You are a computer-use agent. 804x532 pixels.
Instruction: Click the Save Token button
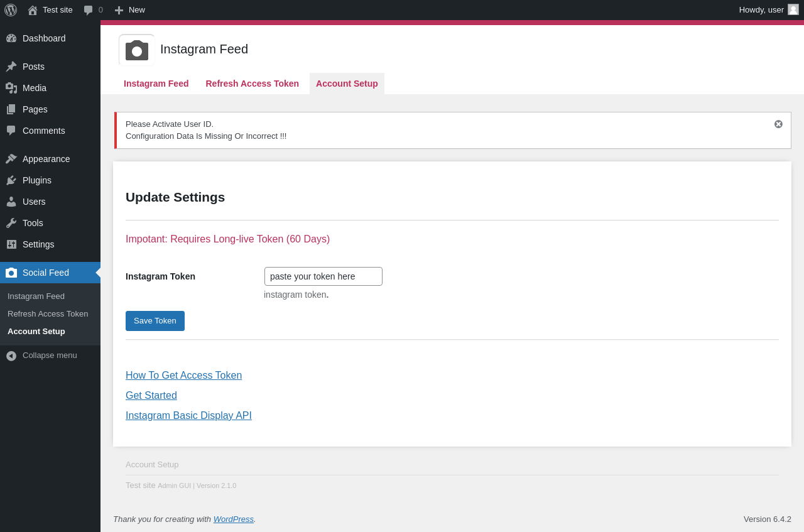click(x=155, y=321)
